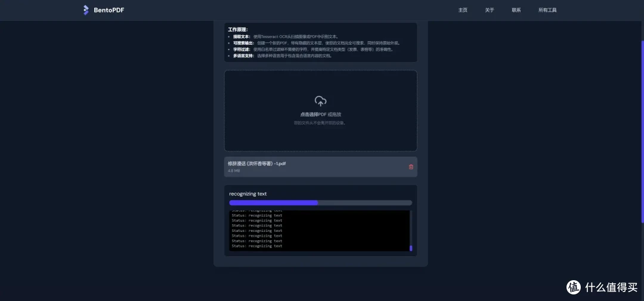Click the 您的文件从不会离开您的设备 note
Image resolution: width=644 pixels, height=301 pixels.
point(320,123)
